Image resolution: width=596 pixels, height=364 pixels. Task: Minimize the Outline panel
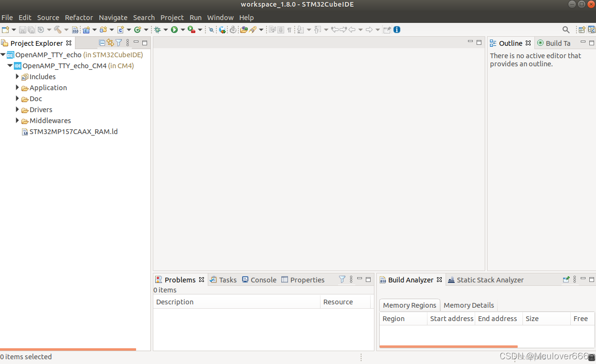point(583,42)
